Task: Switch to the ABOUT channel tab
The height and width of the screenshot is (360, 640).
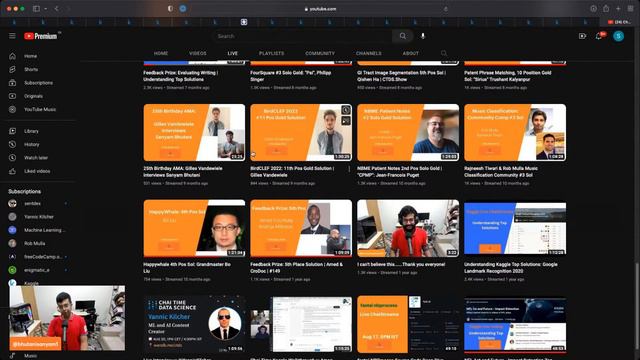Action: coord(411,53)
